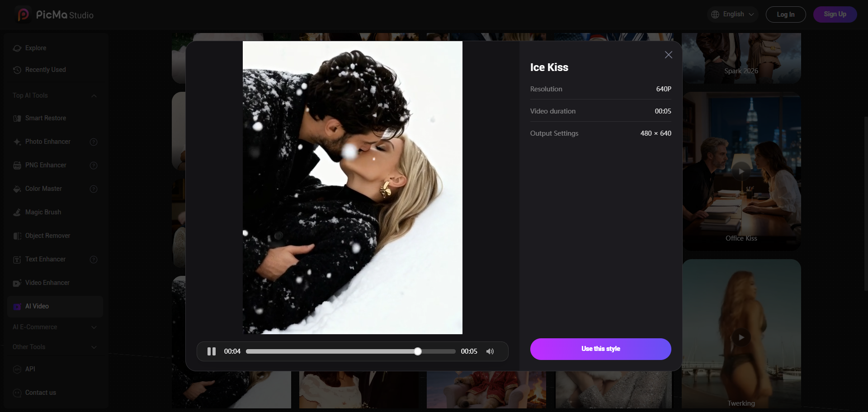The image size is (868, 412).
Task: Select AI Video in the sidebar
Action: [x=37, y=307]
